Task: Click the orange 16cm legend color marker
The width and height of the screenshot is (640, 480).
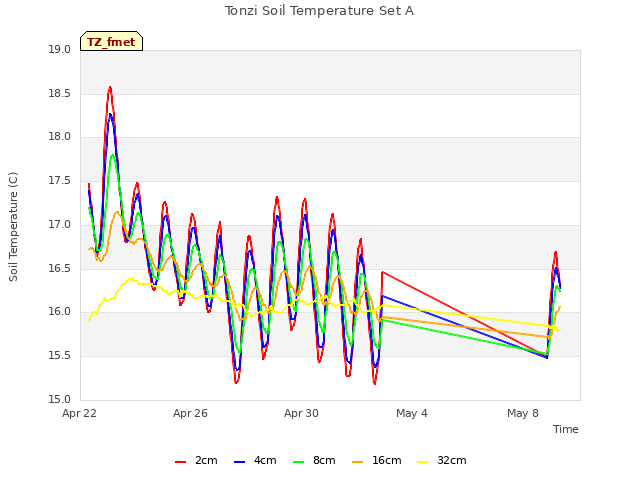Action: (358, 462)
